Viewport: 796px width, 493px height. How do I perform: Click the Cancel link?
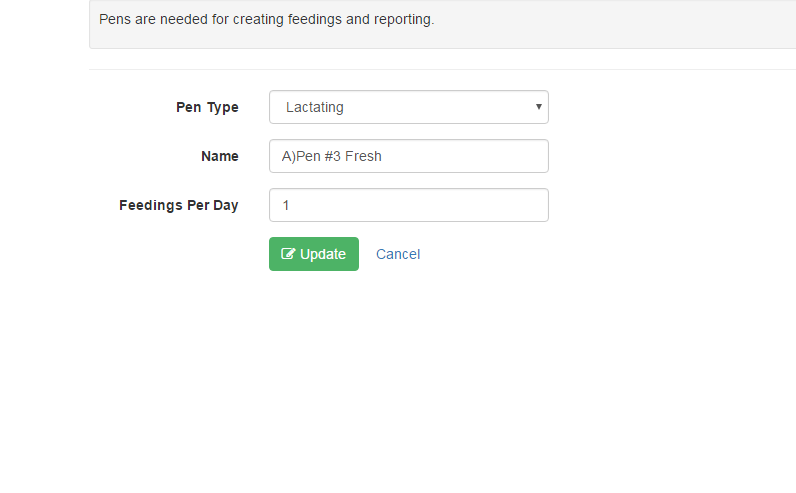[x=398, y=254]
